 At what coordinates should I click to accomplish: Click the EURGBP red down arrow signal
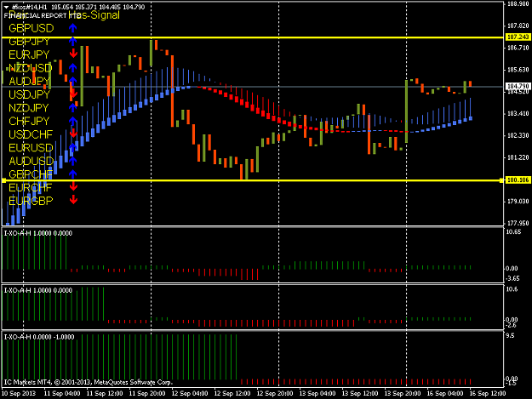click(x=73, y=200)
